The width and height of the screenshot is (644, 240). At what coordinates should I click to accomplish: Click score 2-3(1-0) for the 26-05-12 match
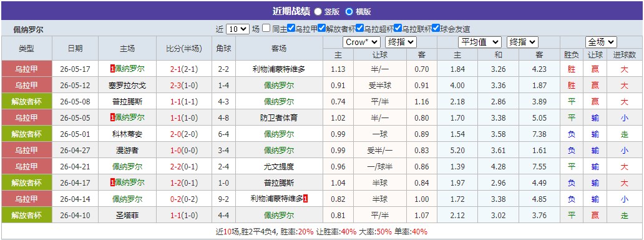point(184,86)
